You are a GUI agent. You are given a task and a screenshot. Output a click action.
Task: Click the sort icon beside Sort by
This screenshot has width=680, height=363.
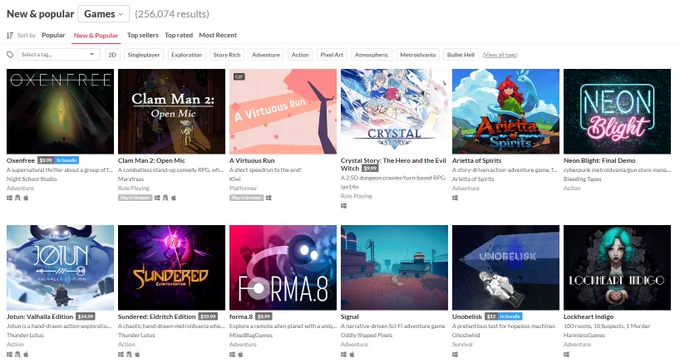coord(10,35)
